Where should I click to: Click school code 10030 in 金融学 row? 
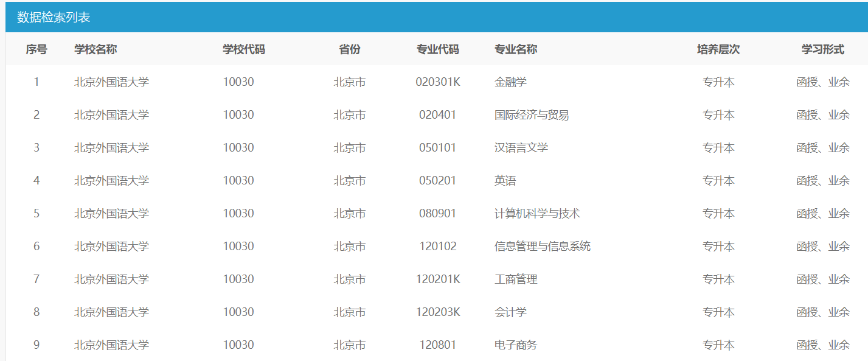pyautogui.click(x=238, y=82)
